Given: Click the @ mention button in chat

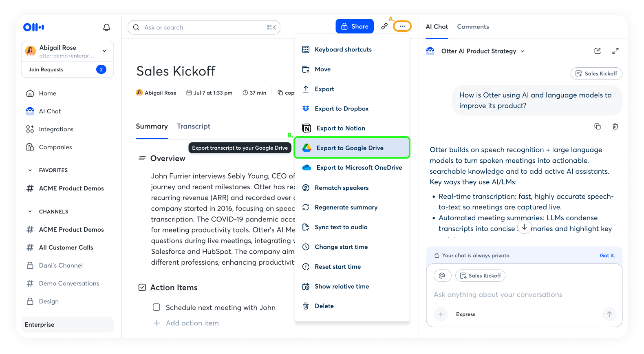Looking at the screenshot, I should click(x=442, y=276).
